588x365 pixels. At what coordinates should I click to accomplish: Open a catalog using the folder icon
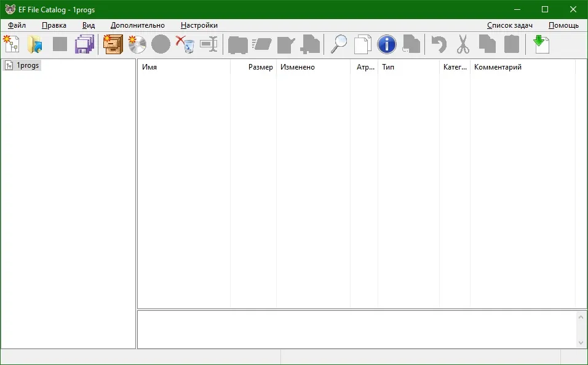36,44
